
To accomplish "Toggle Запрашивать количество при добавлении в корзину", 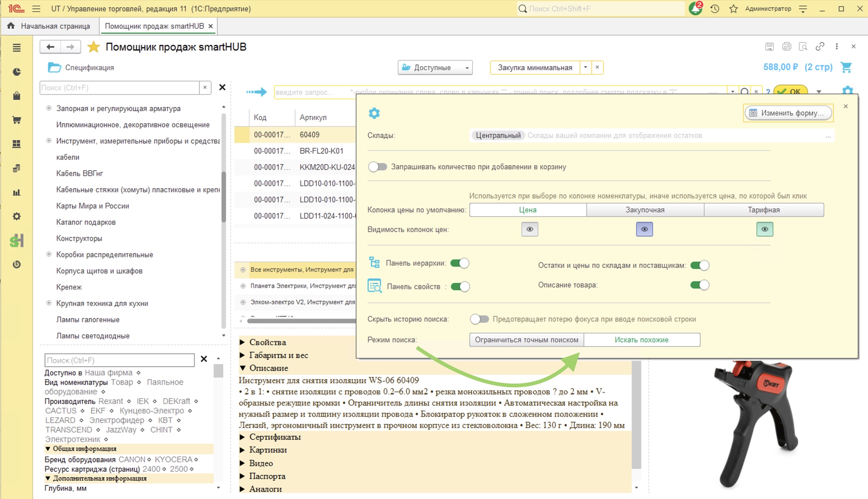I will click(377, 167).
